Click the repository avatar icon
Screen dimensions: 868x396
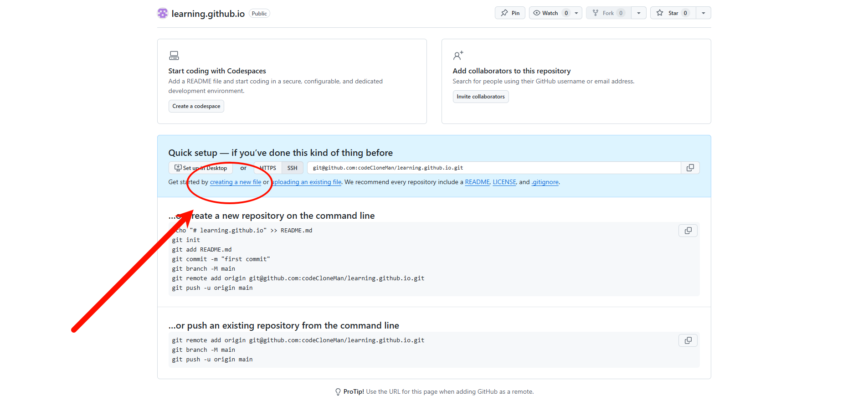[163, 13]
